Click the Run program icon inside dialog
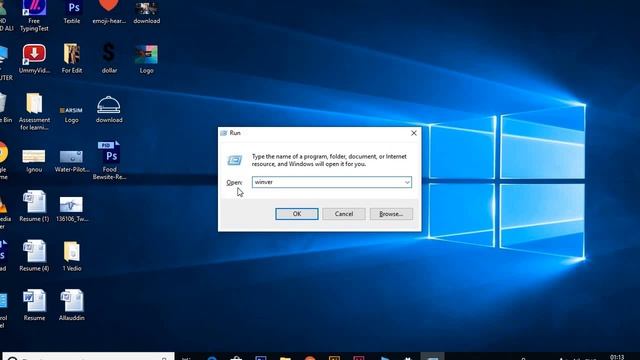This screenshot has width=640, height=360. pyautogui.click(x=234, y=160)
